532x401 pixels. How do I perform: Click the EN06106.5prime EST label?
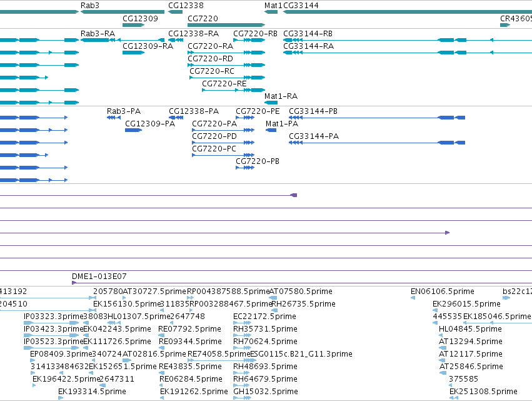coord(443,292)
